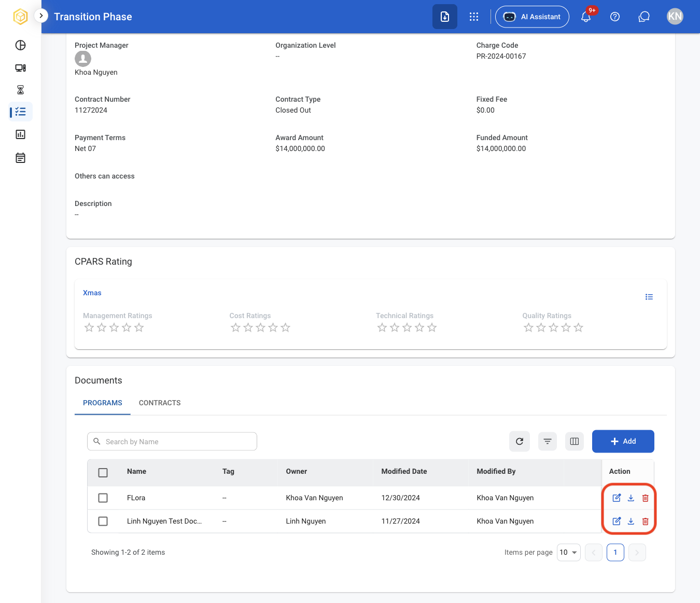Screen dimensions: 700x603
Task: Open the items per page dropdown
Action: [x=569, y=553]
